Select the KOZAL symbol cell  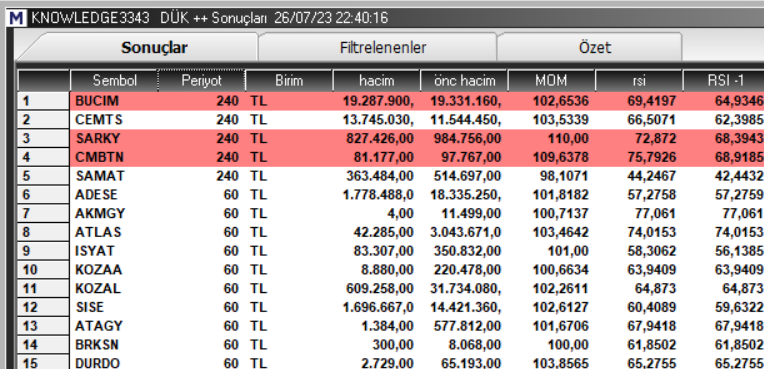[x=97, y=289]
